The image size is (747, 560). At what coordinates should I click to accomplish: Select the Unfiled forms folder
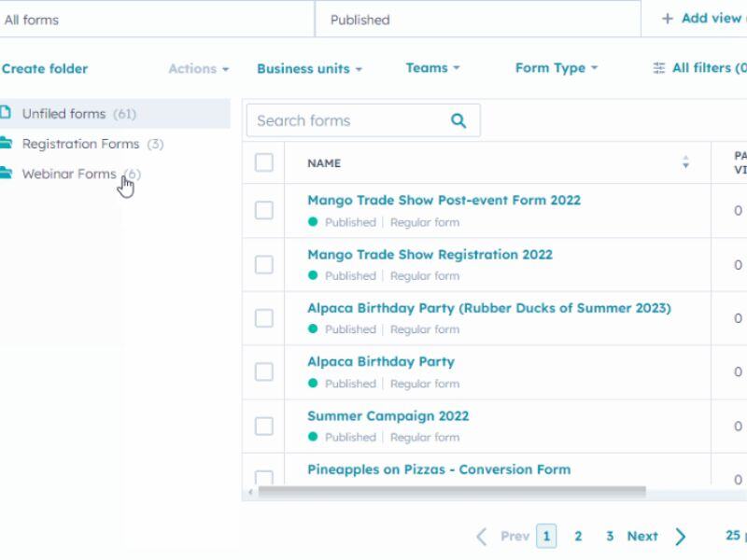(115, 113)
